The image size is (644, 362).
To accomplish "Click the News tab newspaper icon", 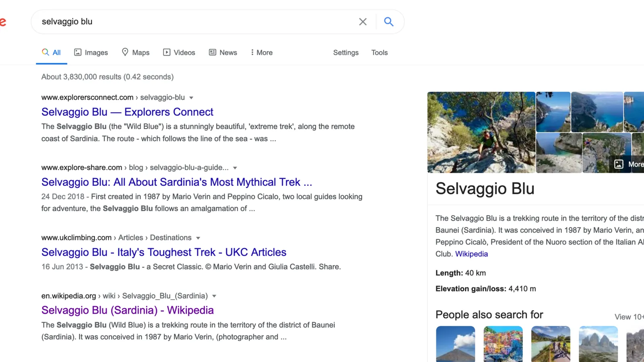I will click(213, 52).
